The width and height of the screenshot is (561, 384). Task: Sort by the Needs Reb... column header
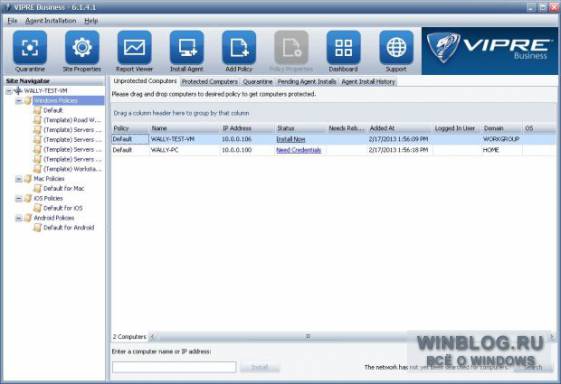point(347,128)
